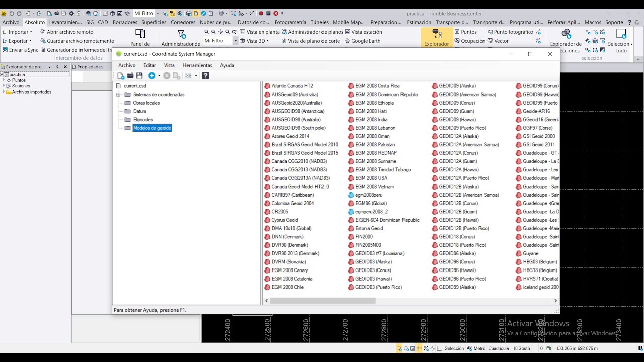Open the view style dropdown arrow
Viewport: 644px width, 362px height.
pyautogui.click(x=196, y=76)
